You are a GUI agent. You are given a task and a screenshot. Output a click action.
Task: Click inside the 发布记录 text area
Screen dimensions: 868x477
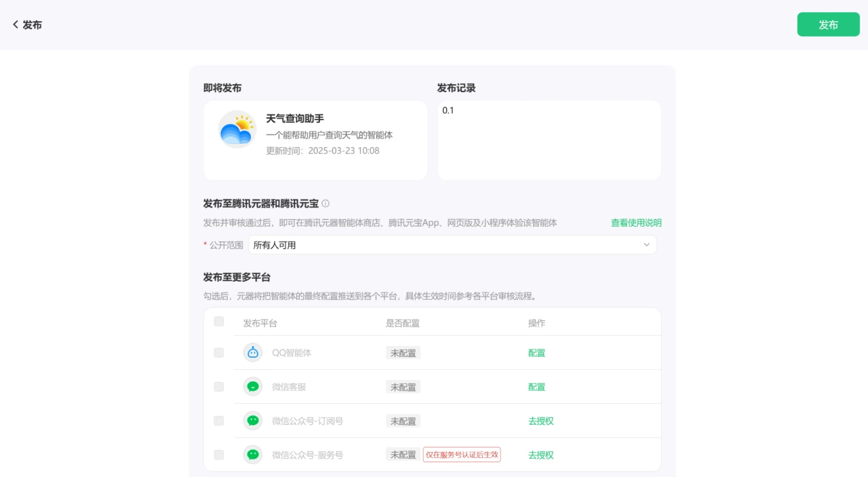[549, 140]
